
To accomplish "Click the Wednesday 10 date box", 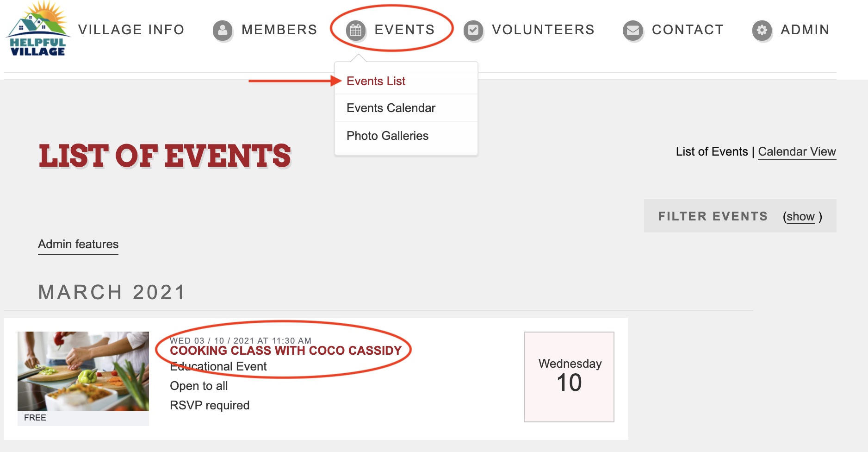I will (569, 376).
